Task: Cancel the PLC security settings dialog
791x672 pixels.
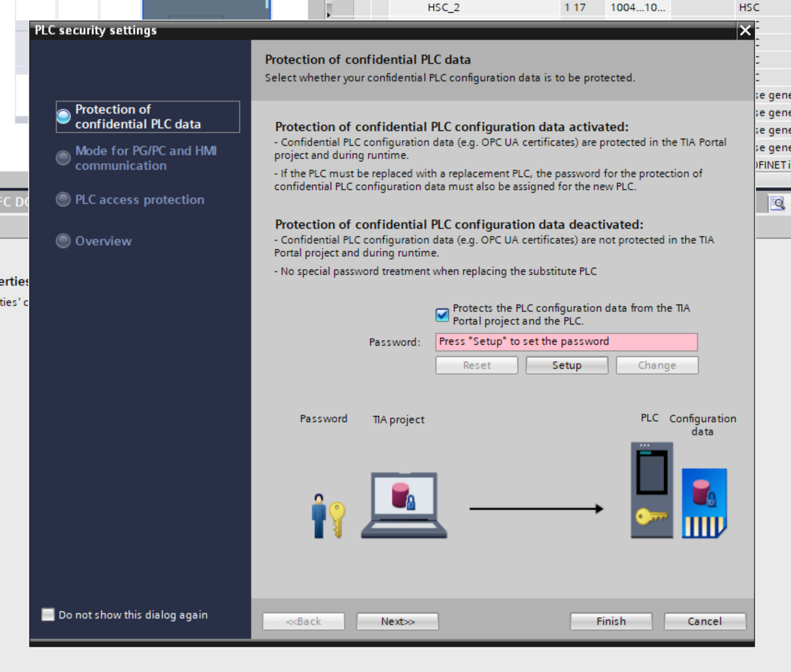Action: pyautogui.click(x=705, y=622)
